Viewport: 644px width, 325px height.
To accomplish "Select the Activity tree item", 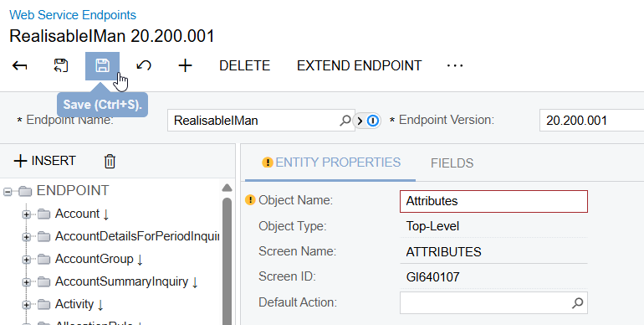I will pyautogui.click(x=74, y=304).
